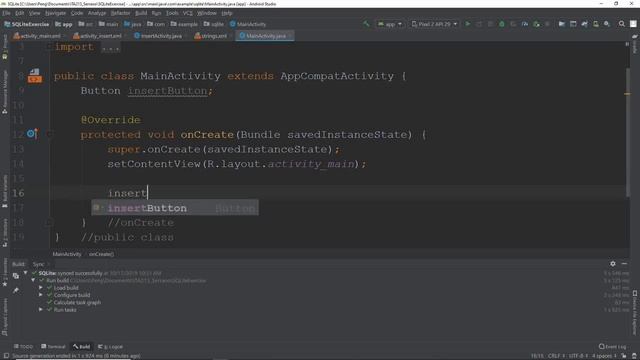Open the Navigate menu
The image size is (640, 360).
pyautogui.click(x=55, y=13)
